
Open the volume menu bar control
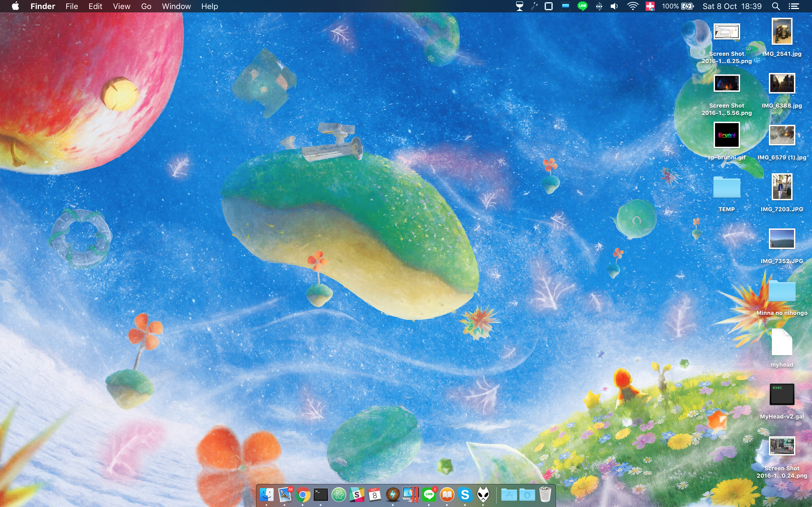[614, 6]
